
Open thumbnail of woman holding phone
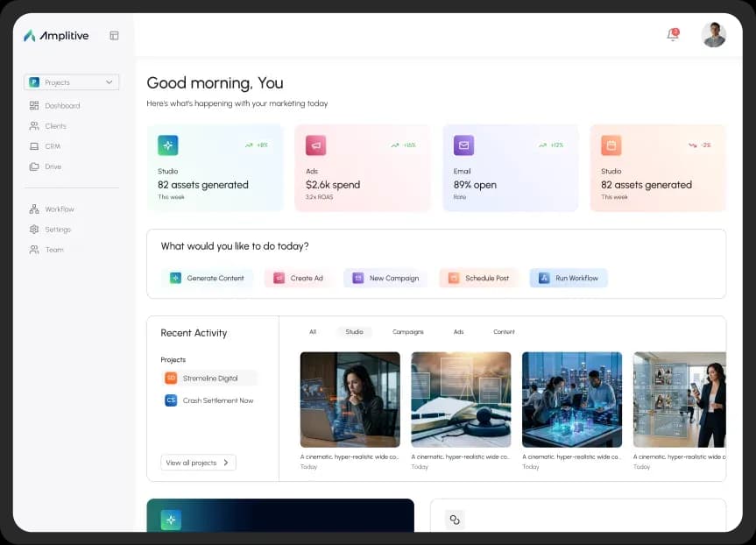[x=679, y=400]
